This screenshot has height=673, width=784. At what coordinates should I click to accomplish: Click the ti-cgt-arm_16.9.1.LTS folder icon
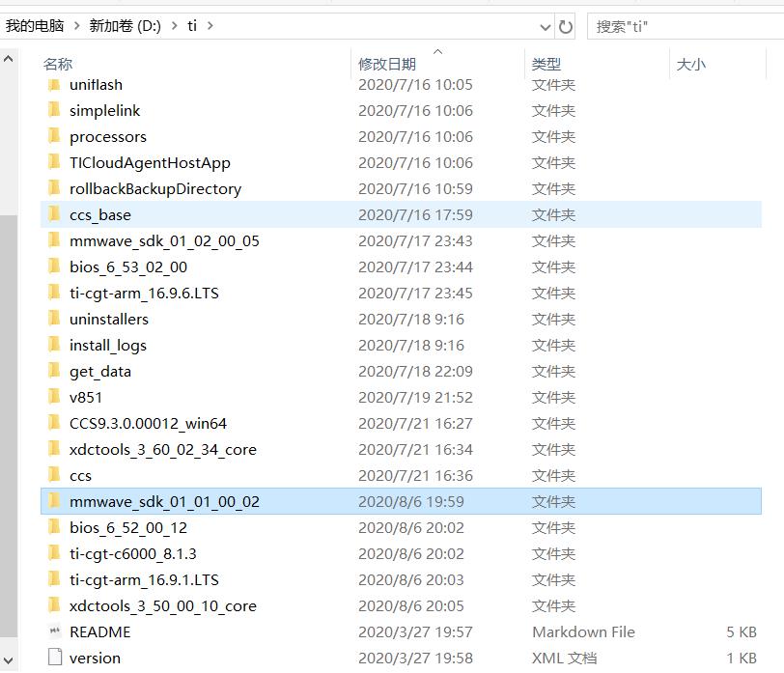[x=54, y=579]
